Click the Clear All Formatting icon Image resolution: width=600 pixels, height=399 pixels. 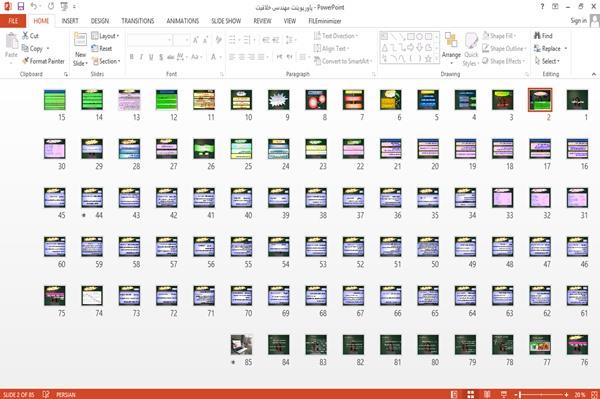click(218, 40)
